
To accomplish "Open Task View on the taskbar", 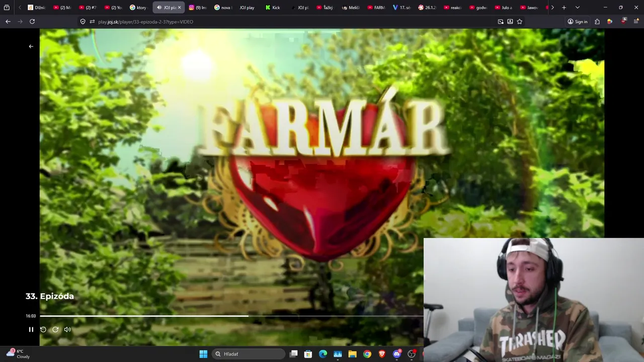I will click(x=294, y=354).
